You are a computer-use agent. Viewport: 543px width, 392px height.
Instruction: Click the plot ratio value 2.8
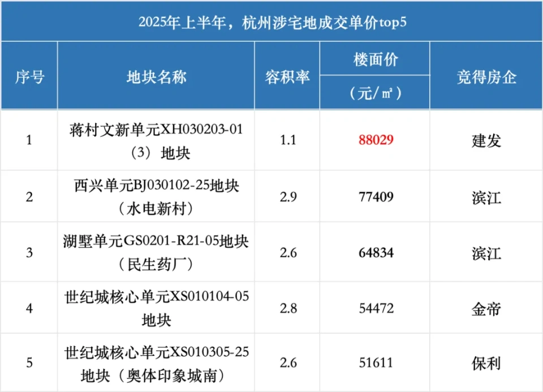click(288, 308)
